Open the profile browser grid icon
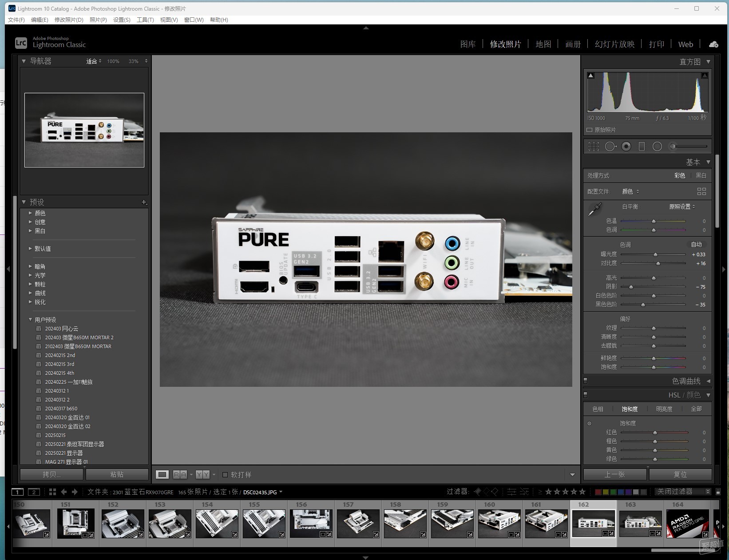Viewport: 729px width, 560px height. [701, 191]
